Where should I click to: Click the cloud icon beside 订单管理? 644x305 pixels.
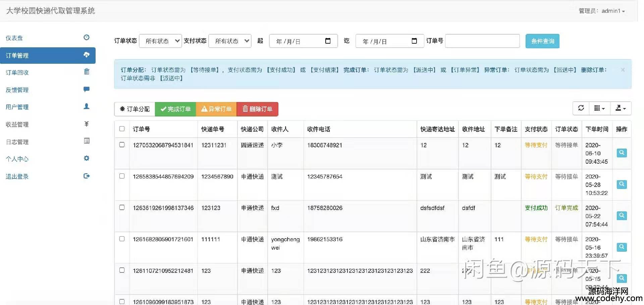[87, 55]
